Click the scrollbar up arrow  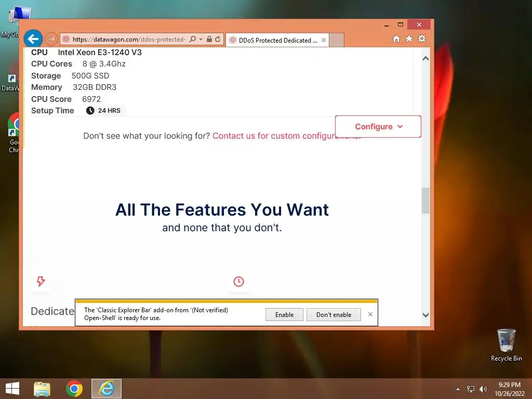click(x=425, y=58)
